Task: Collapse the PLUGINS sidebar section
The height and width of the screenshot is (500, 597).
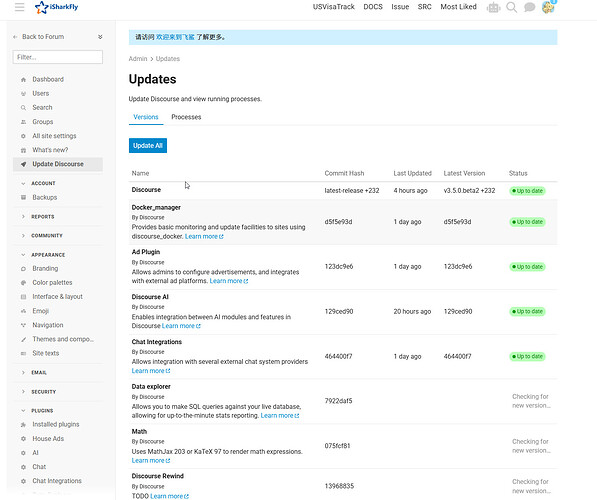Action: pos(42,411)
